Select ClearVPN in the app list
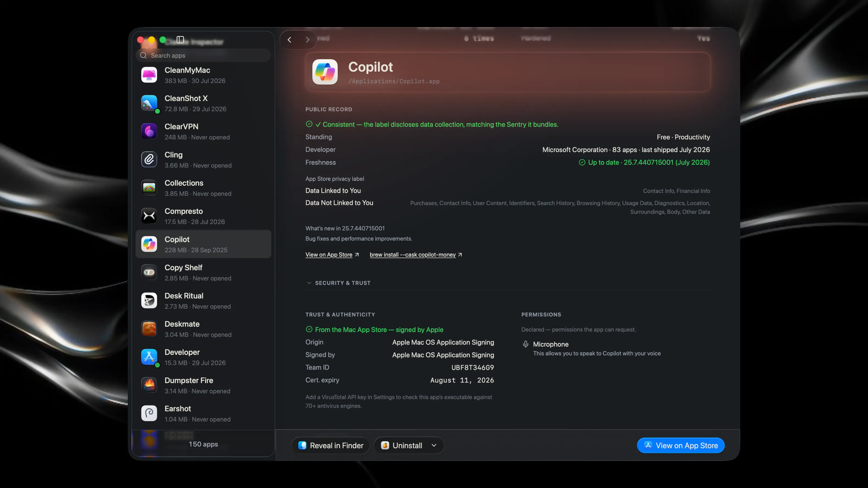Viewport: 868px width, 488px height. click(203, 132)
